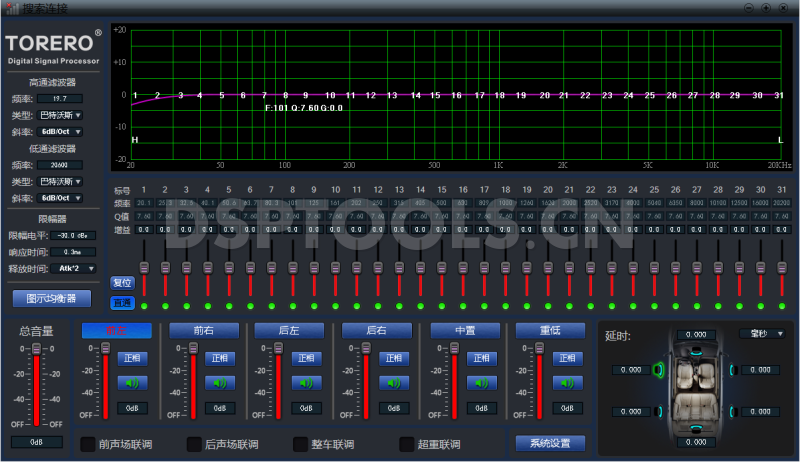
Task: Click the 总音量 master volume slider handle
Action: 36,349
